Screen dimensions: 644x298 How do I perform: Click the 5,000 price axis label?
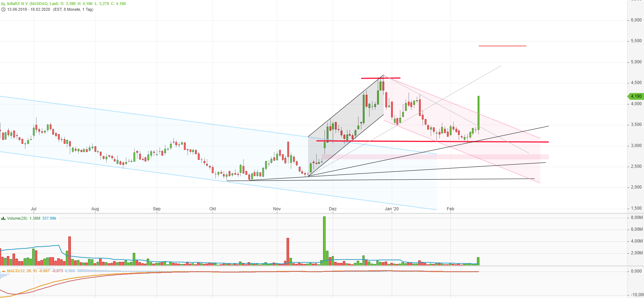click(636, 62)
